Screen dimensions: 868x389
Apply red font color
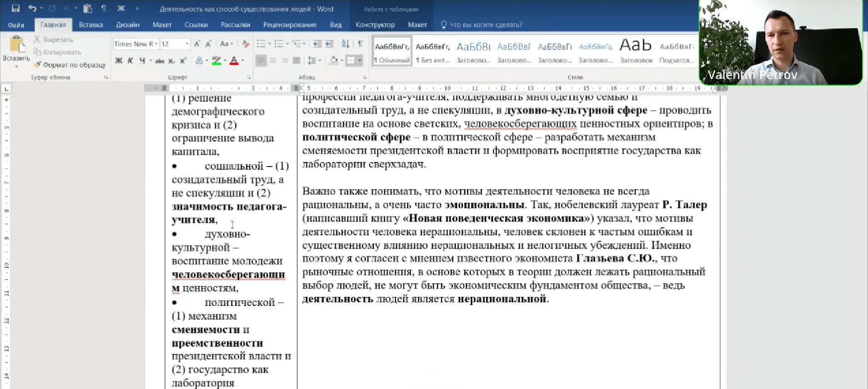click(x=234, y=60)
